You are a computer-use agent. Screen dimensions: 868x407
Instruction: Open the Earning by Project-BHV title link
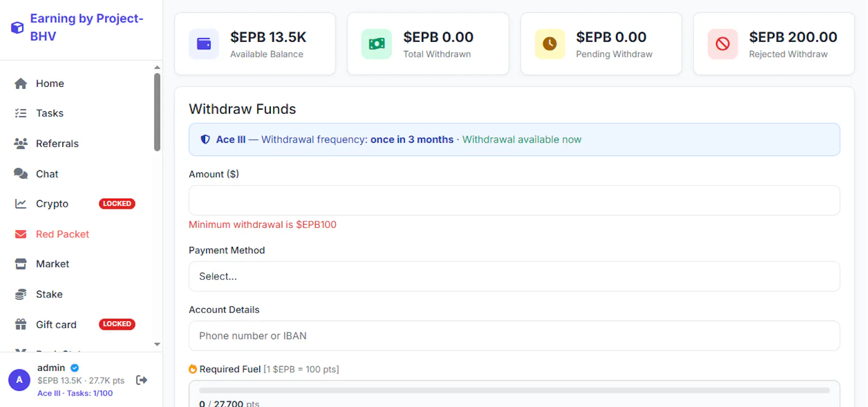(87, 27)
